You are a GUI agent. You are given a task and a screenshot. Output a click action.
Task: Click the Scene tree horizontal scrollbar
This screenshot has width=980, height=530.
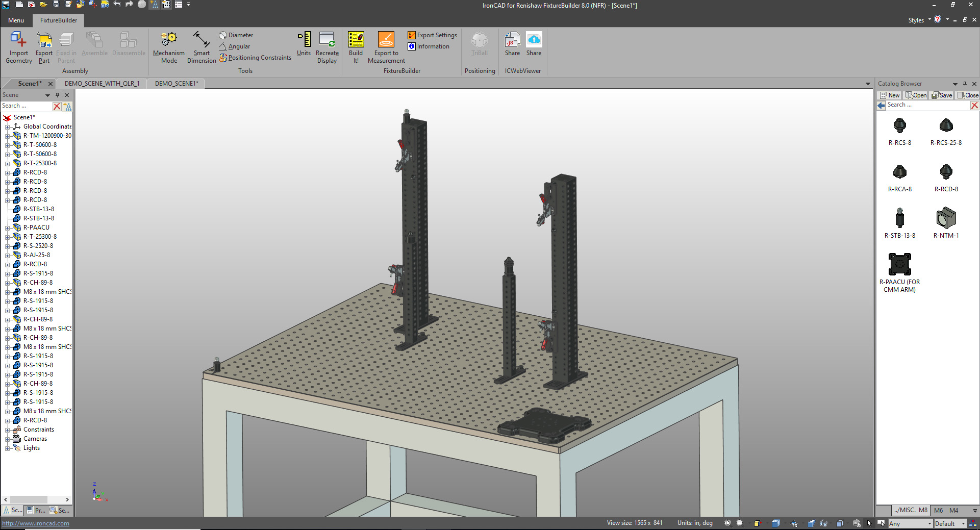pyautogui.click(x=36, y=500)
